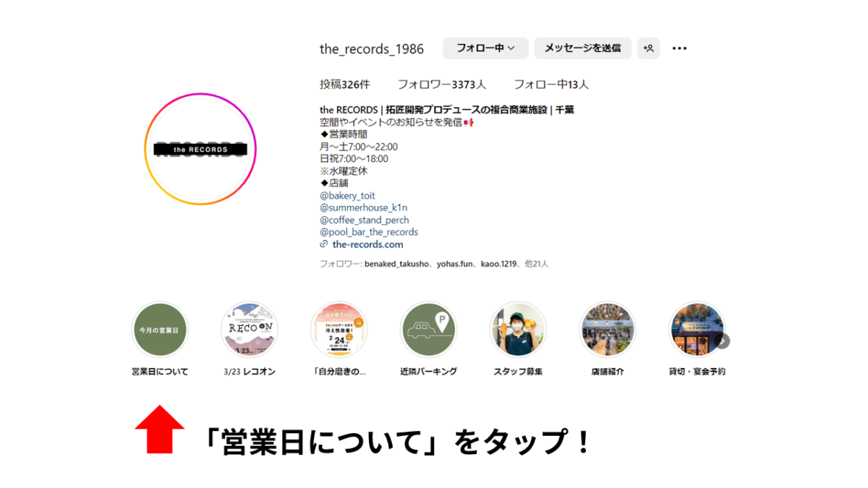The height and width of the screenshot is (488, 868).
Task: Open the 3/23 レコオン highlight
Action: [x=250, y=330]
